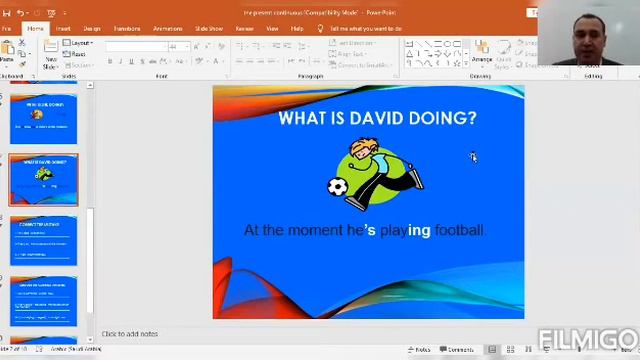This screenshot has height=360, width=640.
Task: Open the Review tab
Action: pos(244,29)
